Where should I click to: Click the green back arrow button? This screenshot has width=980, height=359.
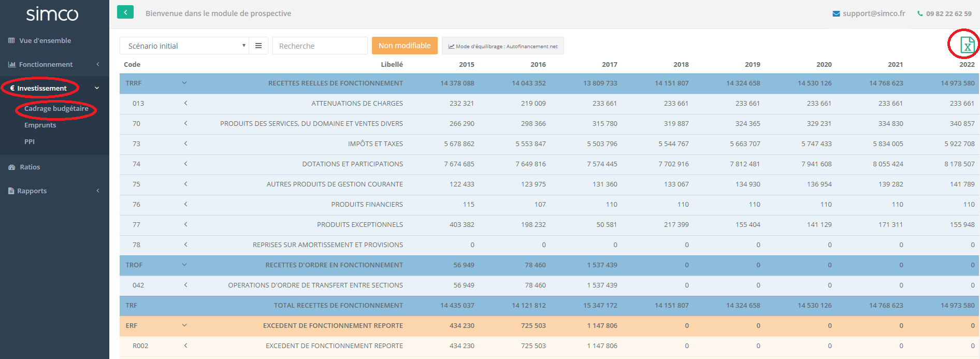pyautogui.click(x=125, y=12)
